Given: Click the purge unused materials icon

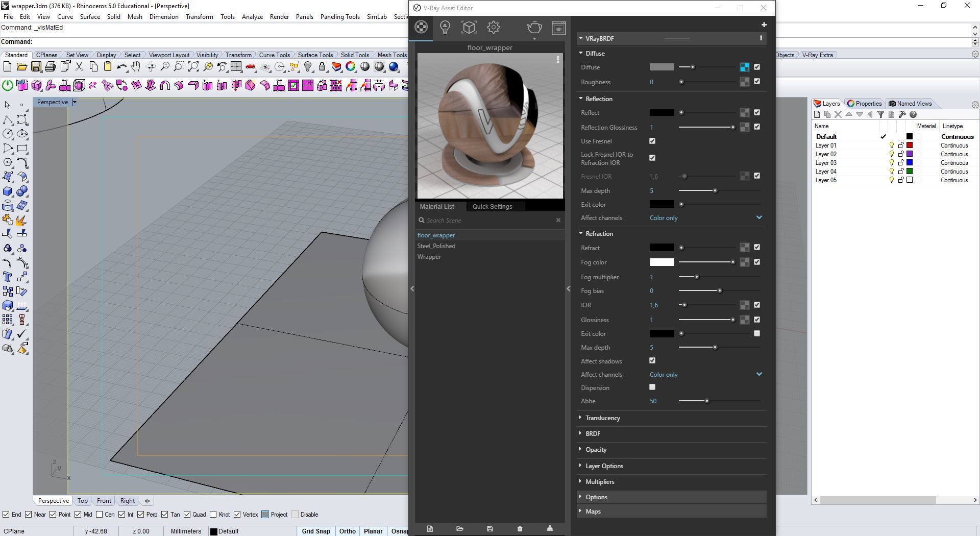Looking at the screenshot, I should coord(550,528).
